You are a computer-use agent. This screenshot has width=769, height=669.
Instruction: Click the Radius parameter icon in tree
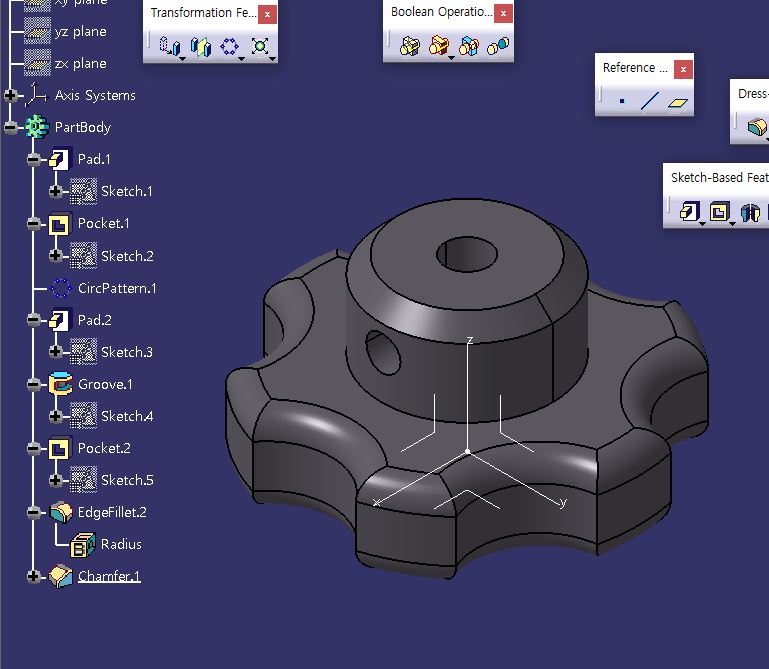coord(83,544)
